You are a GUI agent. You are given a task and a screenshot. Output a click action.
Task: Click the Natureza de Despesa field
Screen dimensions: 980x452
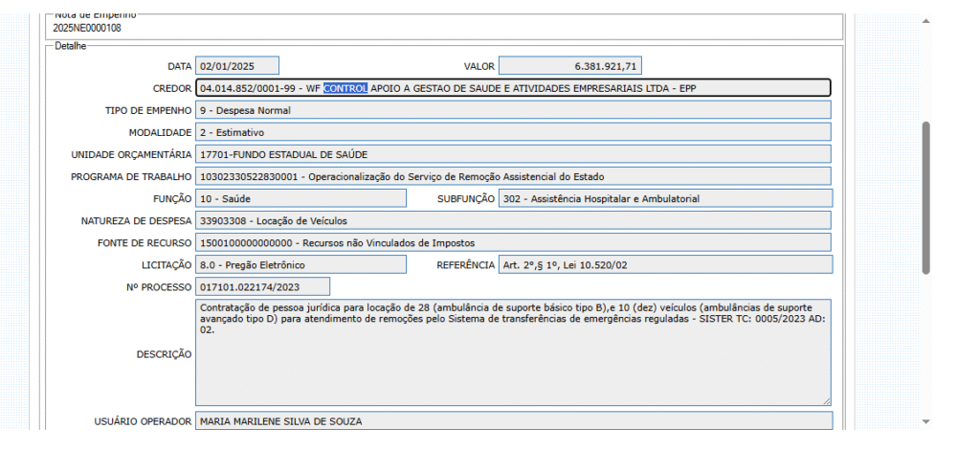point(514,220)
